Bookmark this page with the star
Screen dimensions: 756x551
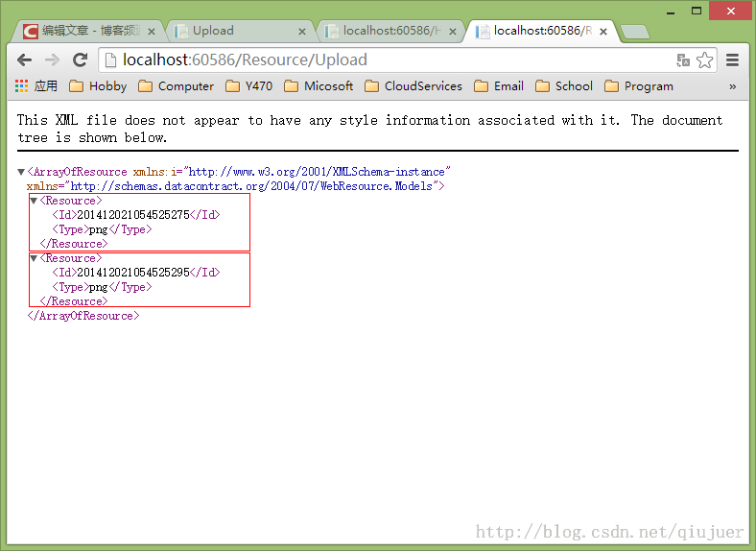pos(705,60)
